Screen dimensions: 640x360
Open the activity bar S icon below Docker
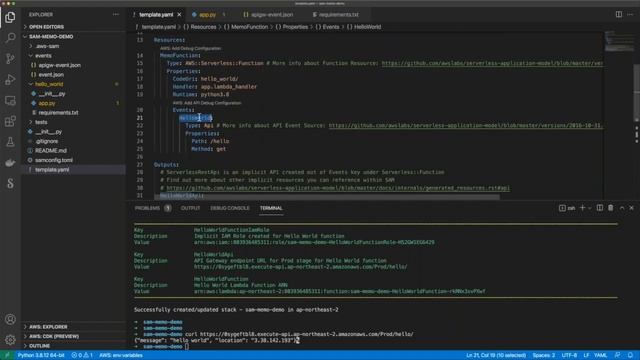[x=10, y=184]
